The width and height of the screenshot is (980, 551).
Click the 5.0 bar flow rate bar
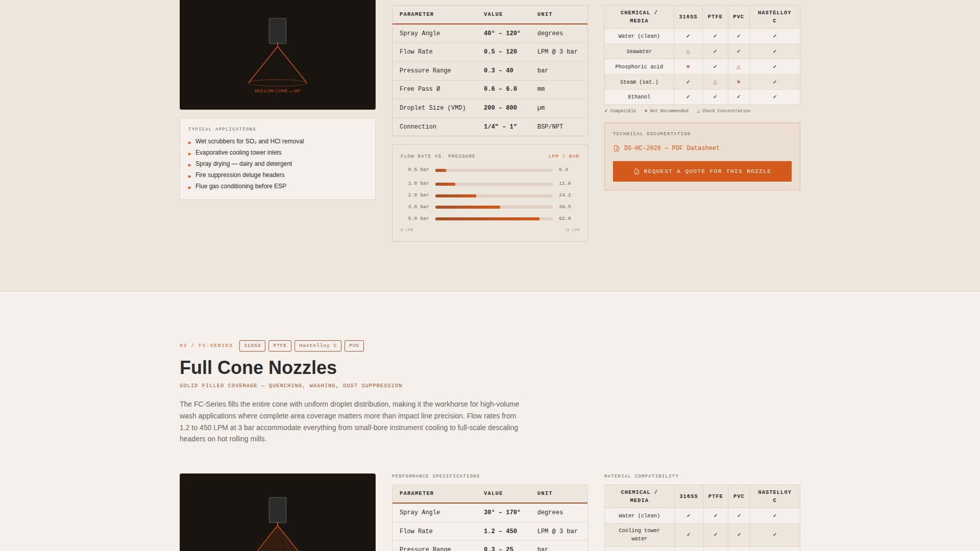pos(486,218)
